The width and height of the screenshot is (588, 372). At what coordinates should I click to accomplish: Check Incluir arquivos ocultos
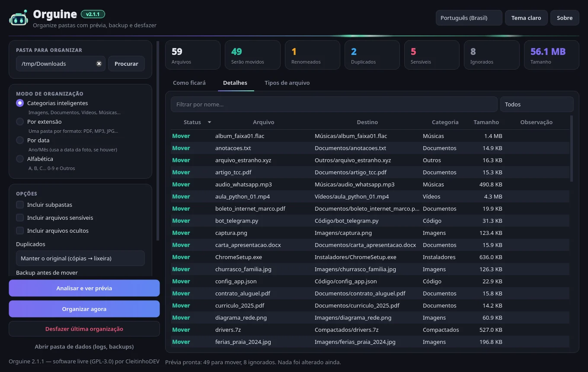coord(20,231)
